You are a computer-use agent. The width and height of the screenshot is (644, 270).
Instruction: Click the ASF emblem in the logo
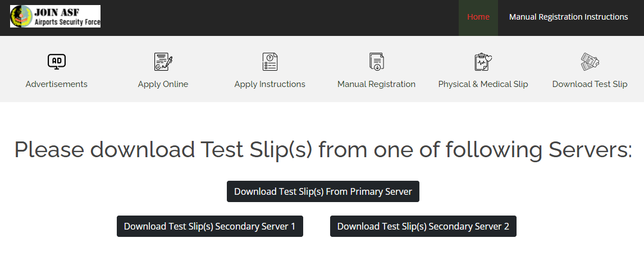coord(21,16)
